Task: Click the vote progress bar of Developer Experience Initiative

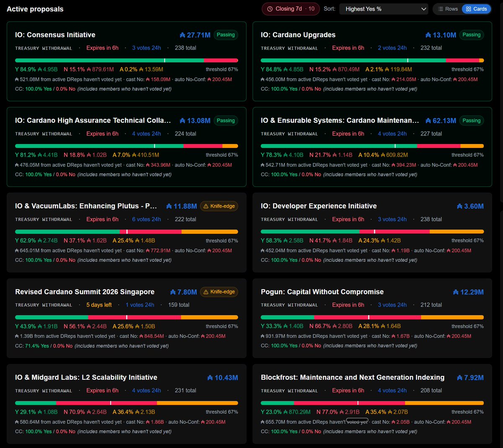Action: tap(372, 231)
